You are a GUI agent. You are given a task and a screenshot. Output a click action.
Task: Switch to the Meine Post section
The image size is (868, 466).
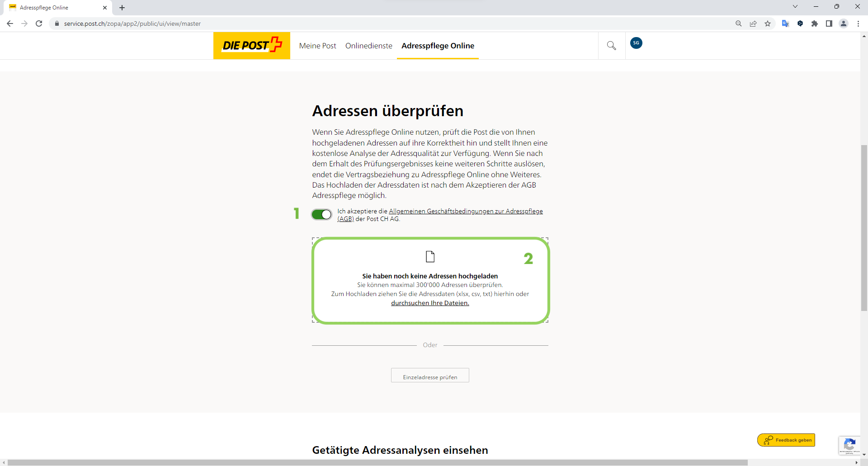(x=317, y=46)
